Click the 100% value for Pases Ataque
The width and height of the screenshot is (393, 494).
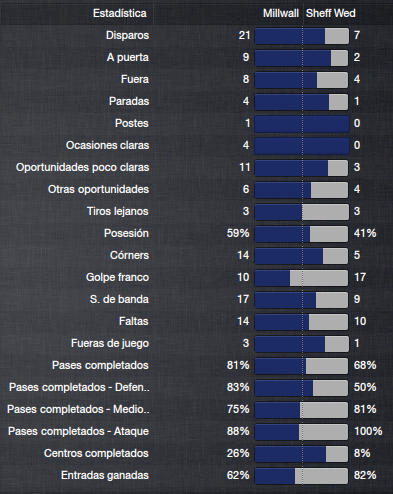pyautogui.click(x=368, y=431)
